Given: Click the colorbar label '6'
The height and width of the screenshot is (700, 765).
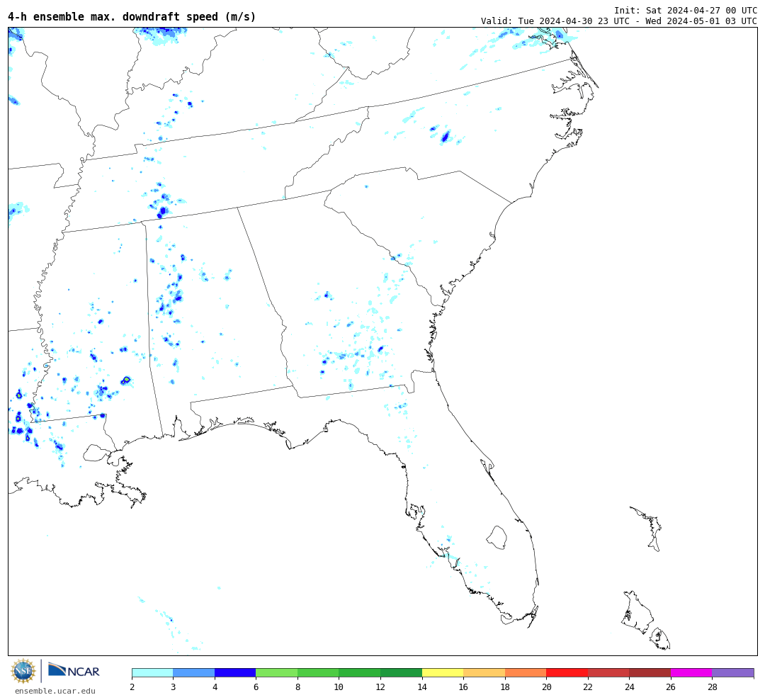Looking at the screenshot, I should pyautogui.click(x=256, y=687).
